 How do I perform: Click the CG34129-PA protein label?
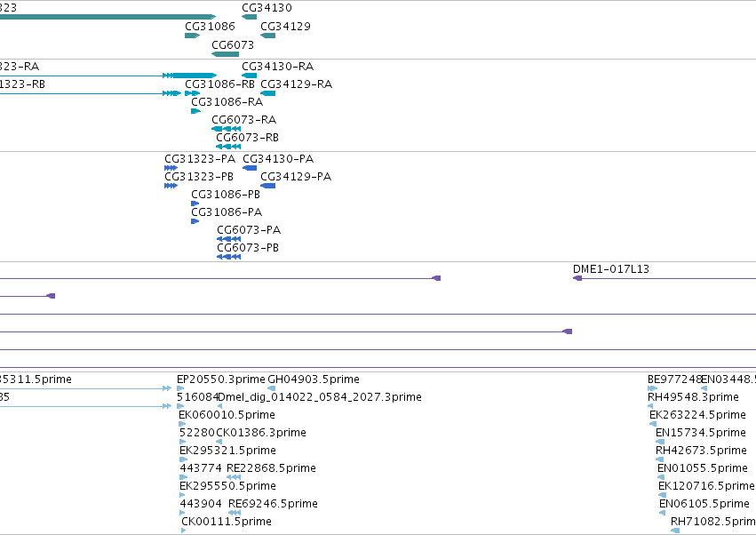tap(296, 177)
